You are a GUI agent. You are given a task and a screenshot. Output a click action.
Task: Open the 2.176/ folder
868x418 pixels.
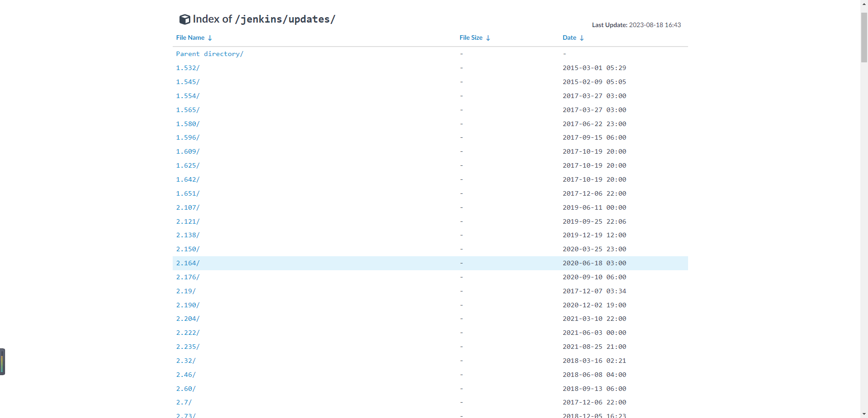pyautogui.click(x=188, y=277)
